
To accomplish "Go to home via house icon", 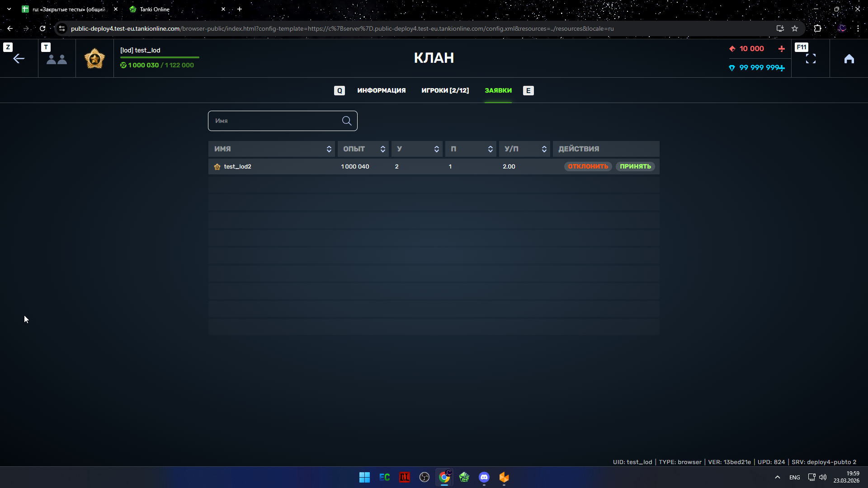I will coord(849,59).
